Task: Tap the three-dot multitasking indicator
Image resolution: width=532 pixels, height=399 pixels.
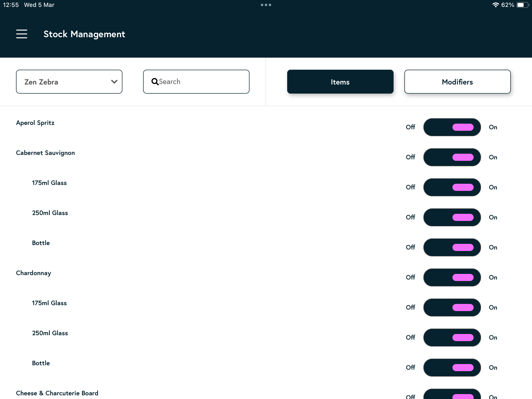Action: click(266, 5)
